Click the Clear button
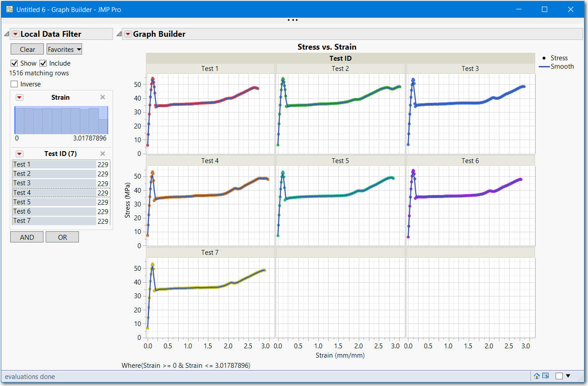 point(27,49)
